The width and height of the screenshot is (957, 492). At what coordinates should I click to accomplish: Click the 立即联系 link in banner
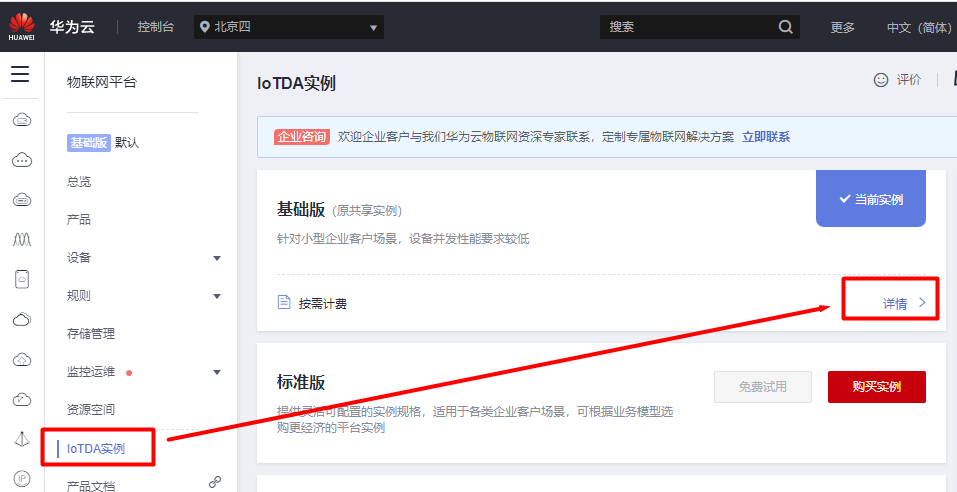(766, 137)
